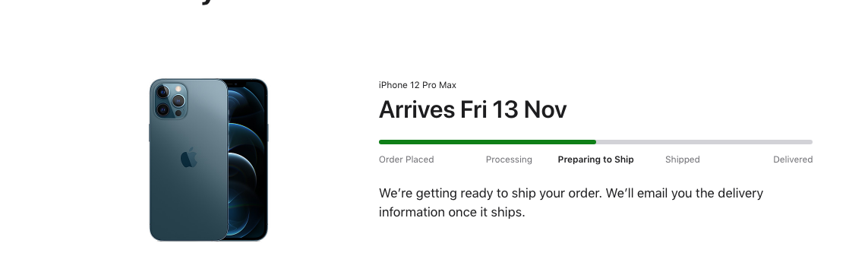Click the "information once it ships" text line
The image size is (868, 278).
(x=452, y=212)
